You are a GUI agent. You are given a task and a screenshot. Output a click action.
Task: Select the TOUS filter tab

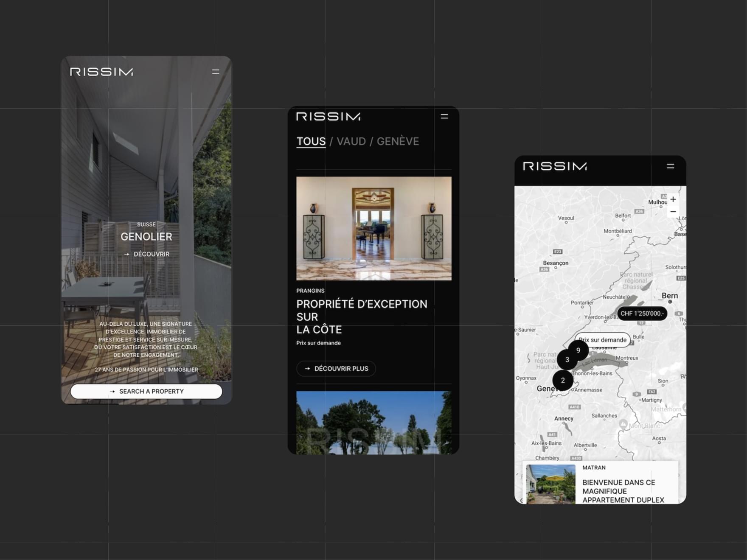pyautogui.click(x=311, y=141)
